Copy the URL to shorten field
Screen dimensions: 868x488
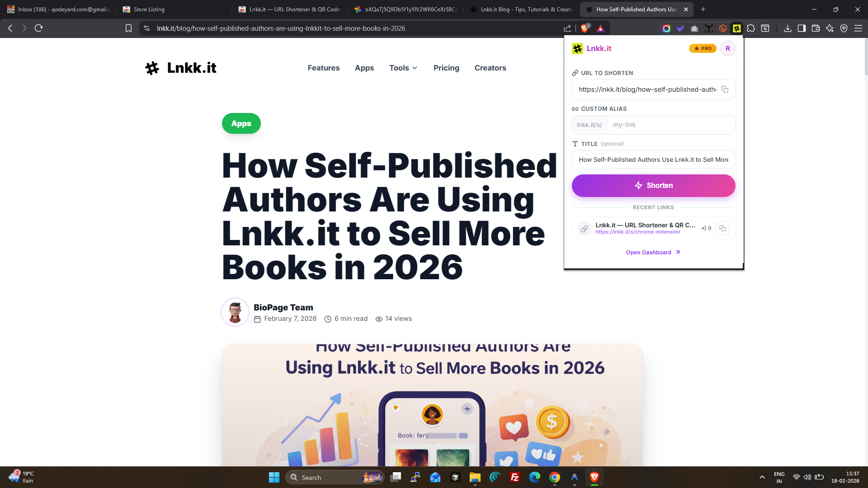coord(725,89)
